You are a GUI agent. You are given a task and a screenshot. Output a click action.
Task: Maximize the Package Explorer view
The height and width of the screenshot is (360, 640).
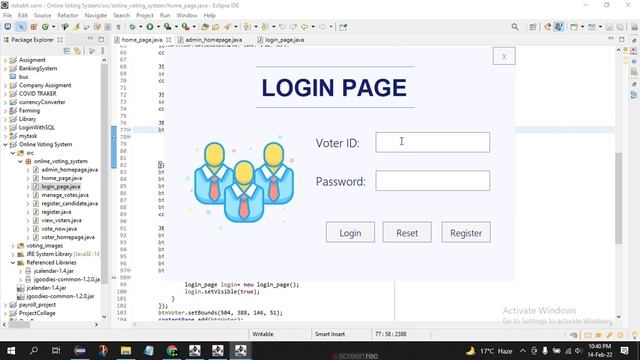[x=101, y=39]
